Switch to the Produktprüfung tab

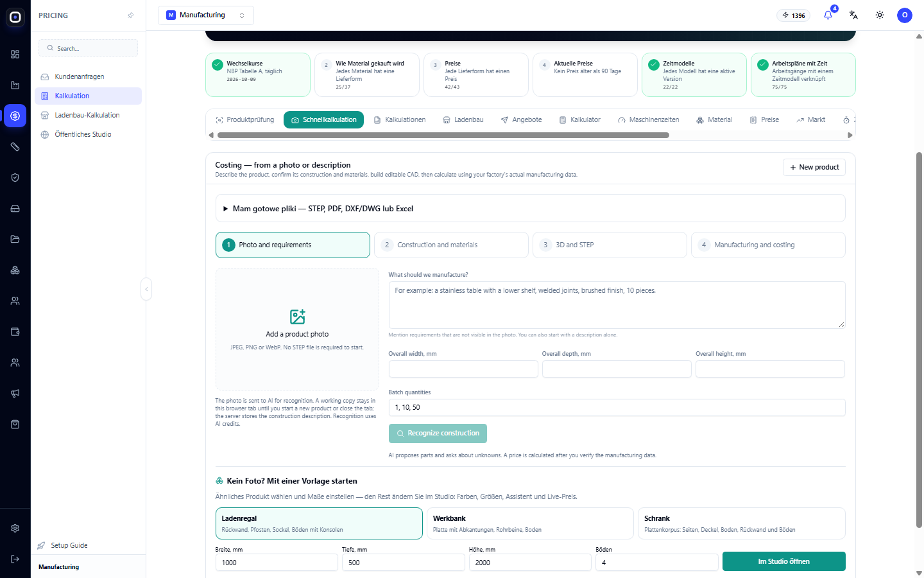tap(245, 120)
